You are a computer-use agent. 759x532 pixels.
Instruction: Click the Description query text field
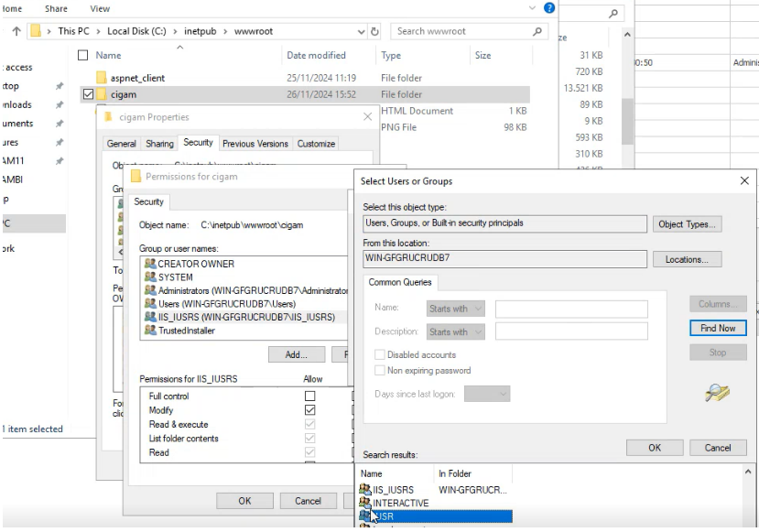tap(571, 331)
